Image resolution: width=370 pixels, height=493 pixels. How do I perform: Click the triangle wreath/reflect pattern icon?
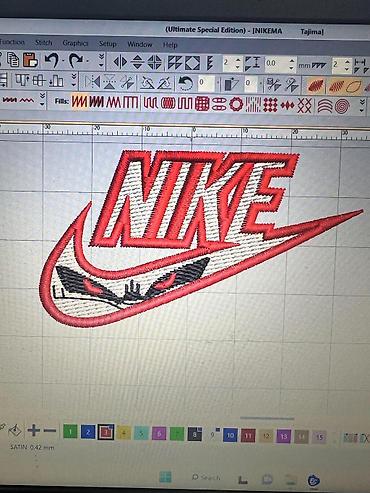click(175, 63)
